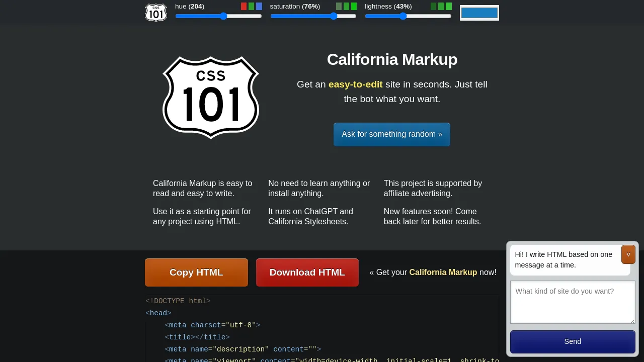The width and height of the screenshot is (644, 362).
Task: Collapse the chat widget with v button
Action: 628,254
